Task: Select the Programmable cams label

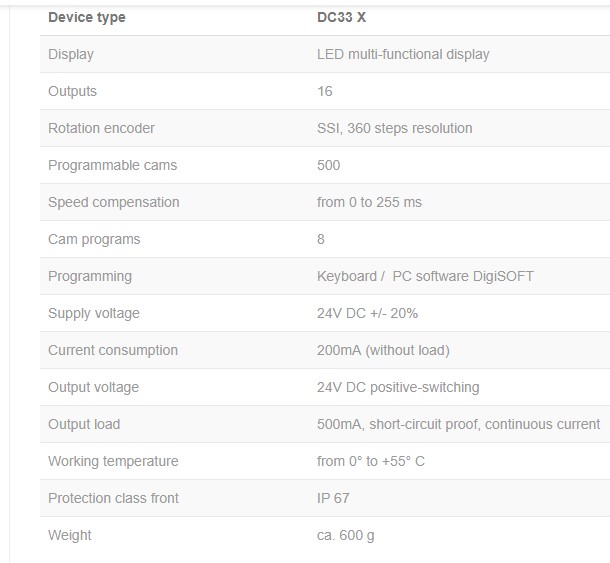Action: tap(112, 165)
